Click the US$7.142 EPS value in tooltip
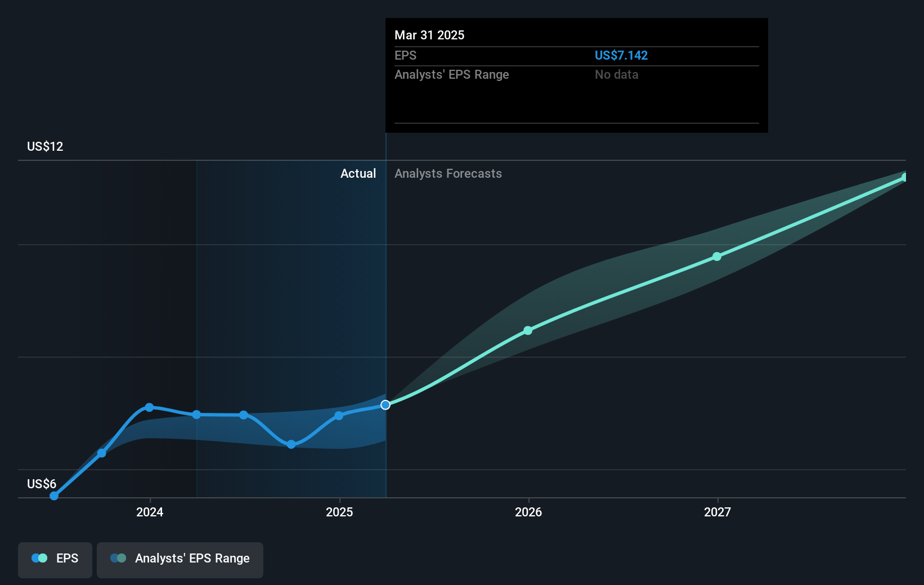The image size is (924, 585). [621, 55]
